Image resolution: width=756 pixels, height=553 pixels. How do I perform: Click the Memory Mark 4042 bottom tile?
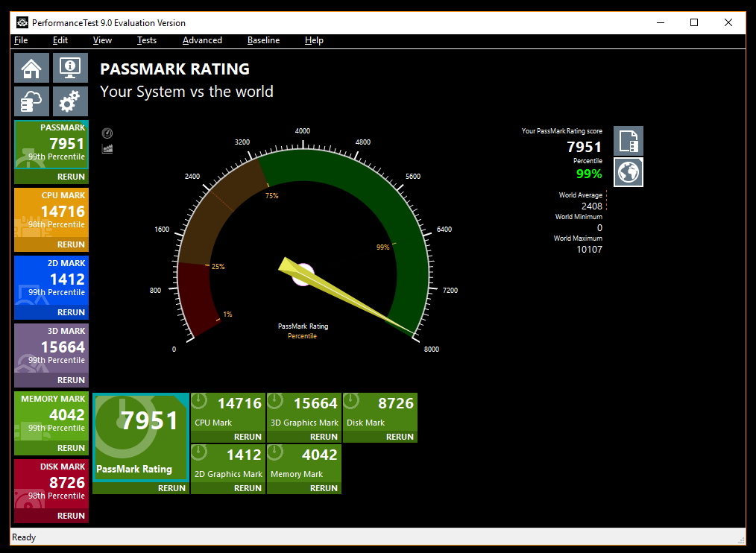[304, 464]
